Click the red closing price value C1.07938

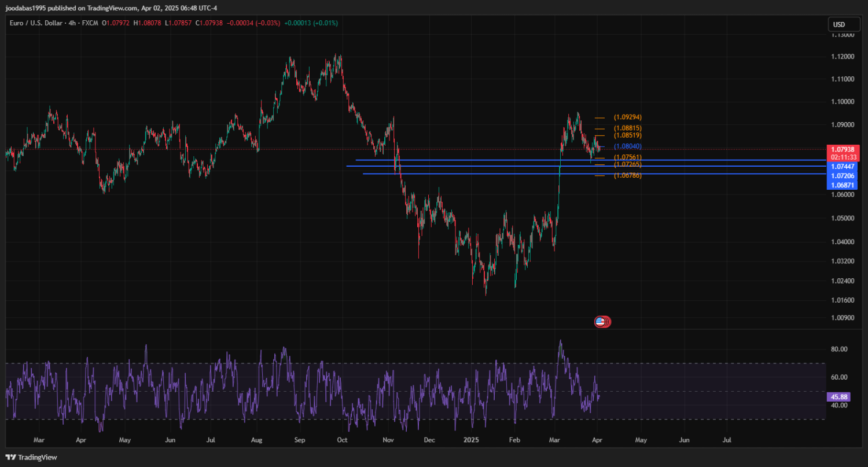[x=209, y=23]
